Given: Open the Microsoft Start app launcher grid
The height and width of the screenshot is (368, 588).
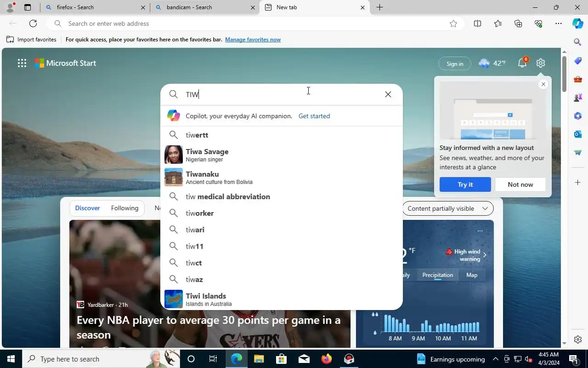Looking at the screenshot, I should pos(22,63).
